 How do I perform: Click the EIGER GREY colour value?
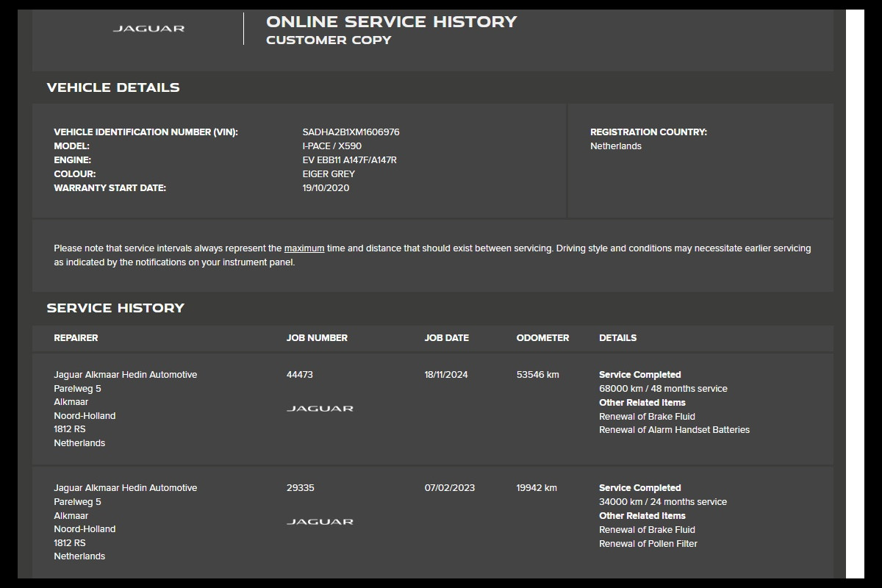click(329, 174)
